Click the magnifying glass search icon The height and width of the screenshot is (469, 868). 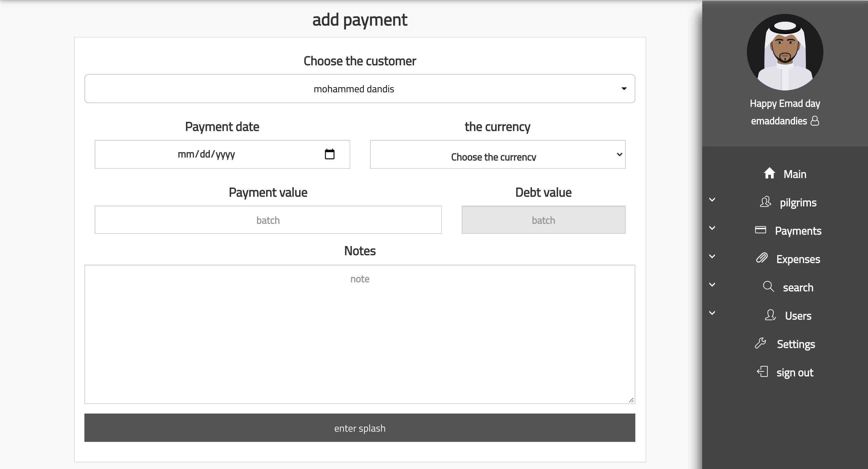(768, 286)
